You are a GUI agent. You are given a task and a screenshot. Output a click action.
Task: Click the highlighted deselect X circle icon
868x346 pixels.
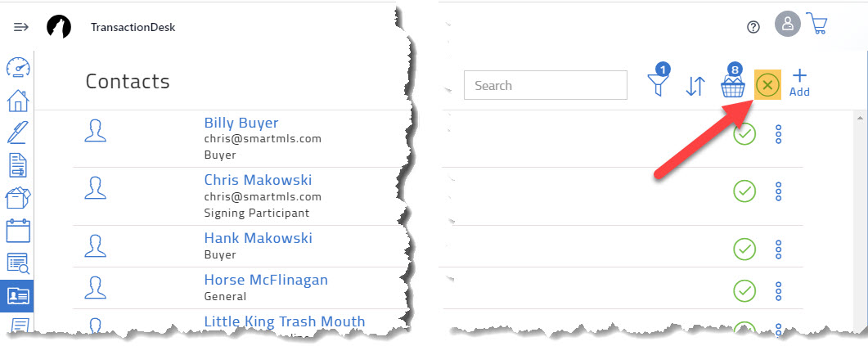point(768,85)
